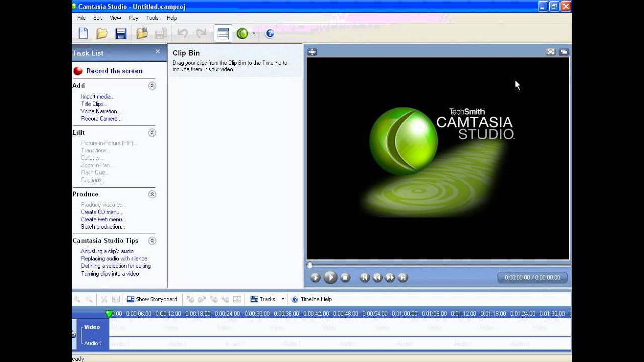Click the fade in audio icon
Screen dimensions: 644x362
tap(190, 299)
